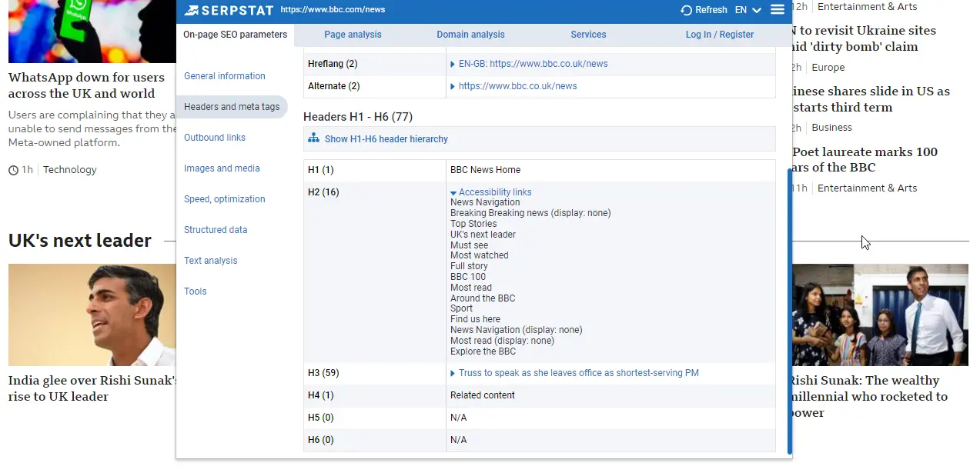Click the H4 Related content value
980x473 pixels.
tap(483, 395)
